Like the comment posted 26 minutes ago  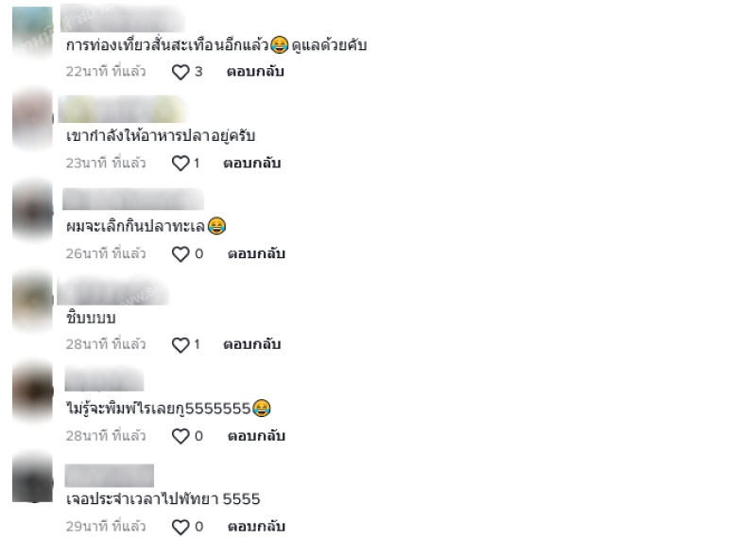coord(180,253)
